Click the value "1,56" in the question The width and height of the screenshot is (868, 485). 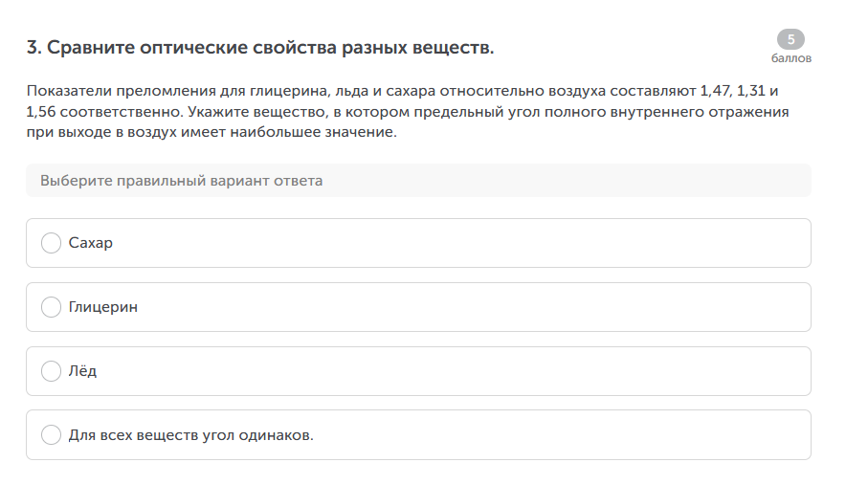(x=41, y=112)
